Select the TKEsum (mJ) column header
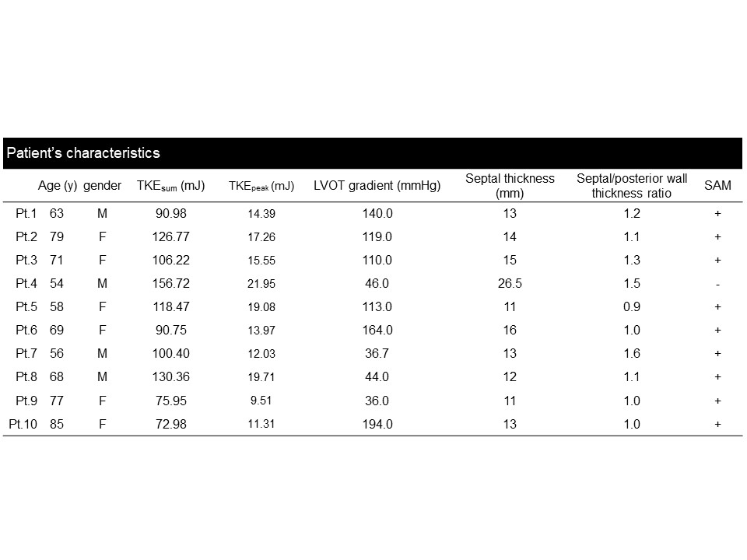Viewport: 747px width, 560px height. pyautogui.click(x=170, y=186)
